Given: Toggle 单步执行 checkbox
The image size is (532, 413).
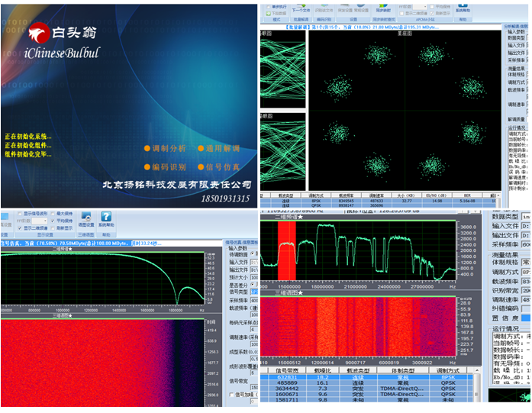Looking at the screenshot, I should coord(268,7).
